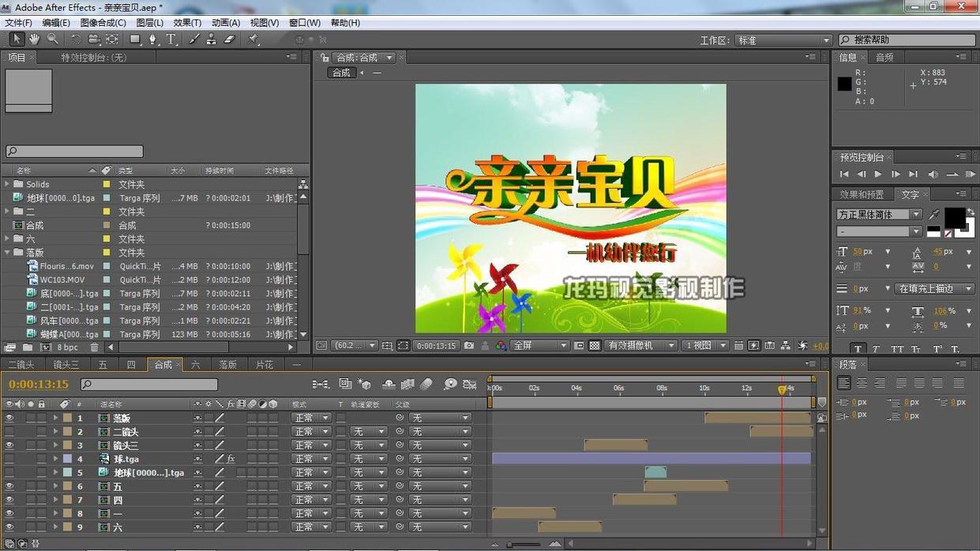This screenshot has width=980, height=551.
Task: Click the black fill color swatch
Action: pyautogui.click(x=954, y=217)
